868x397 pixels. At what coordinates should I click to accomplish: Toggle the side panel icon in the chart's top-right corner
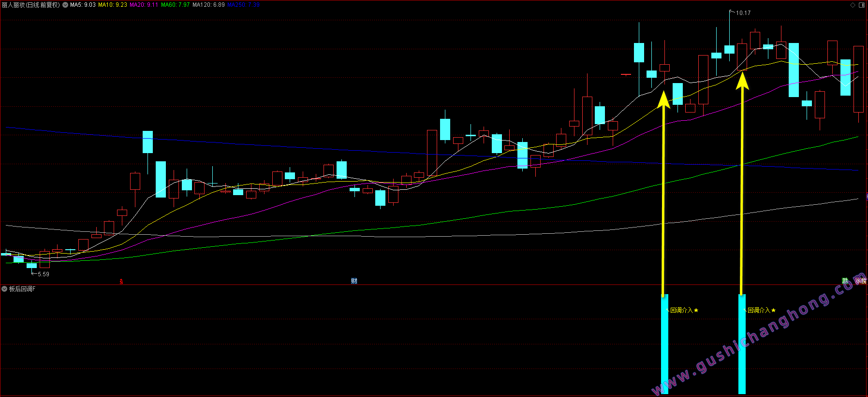pos(861,5)
